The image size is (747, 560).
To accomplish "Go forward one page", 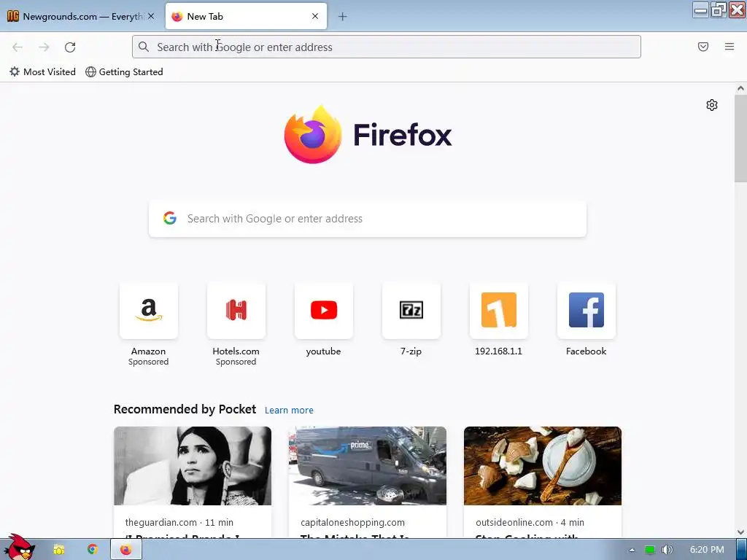I will (44, 47).
